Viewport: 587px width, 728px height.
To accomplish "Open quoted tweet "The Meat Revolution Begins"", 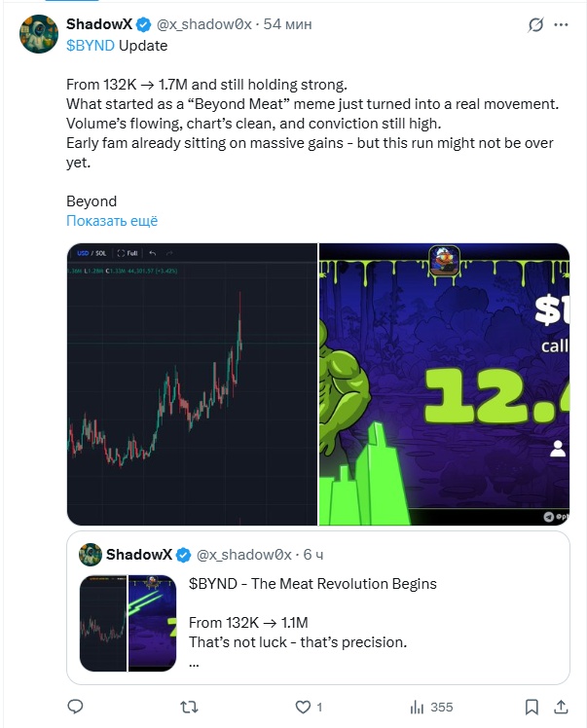I will (x=312, y=584).
